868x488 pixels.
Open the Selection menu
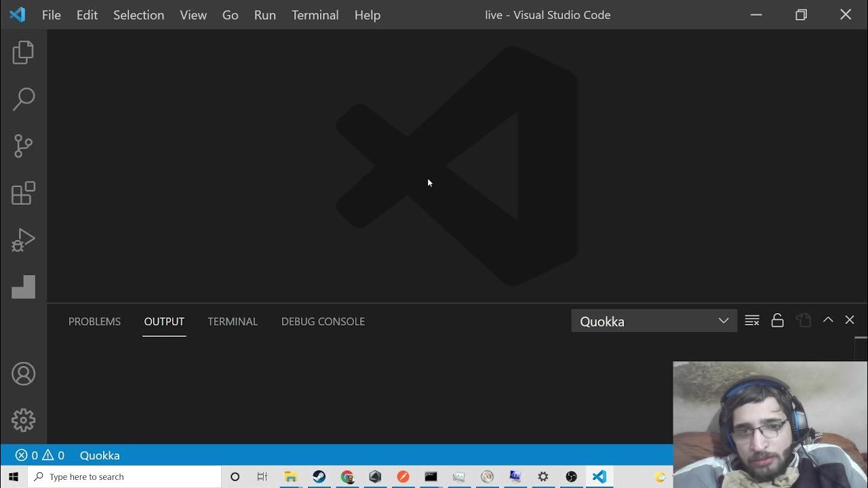[138, 15]
